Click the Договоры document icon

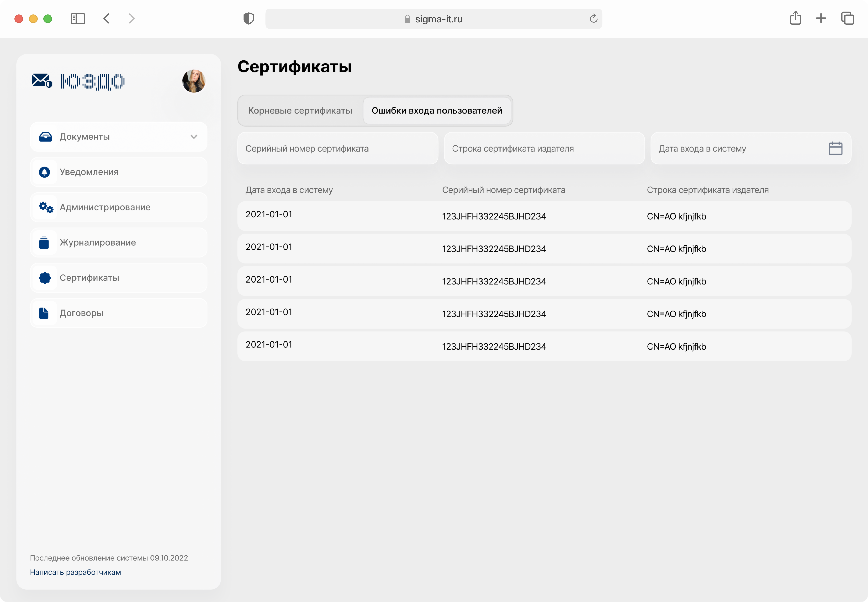pos(44,313)
